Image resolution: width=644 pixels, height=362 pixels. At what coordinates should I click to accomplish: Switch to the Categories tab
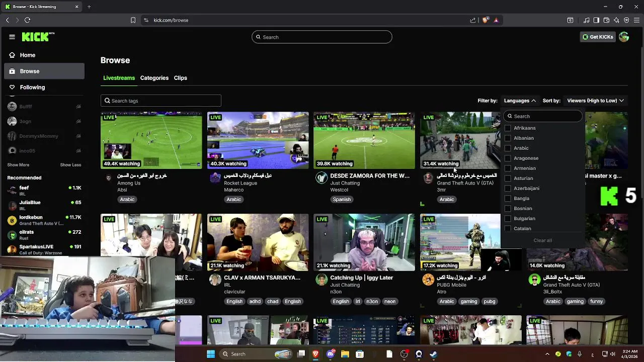pyautogui.click(x=154, y=78)
